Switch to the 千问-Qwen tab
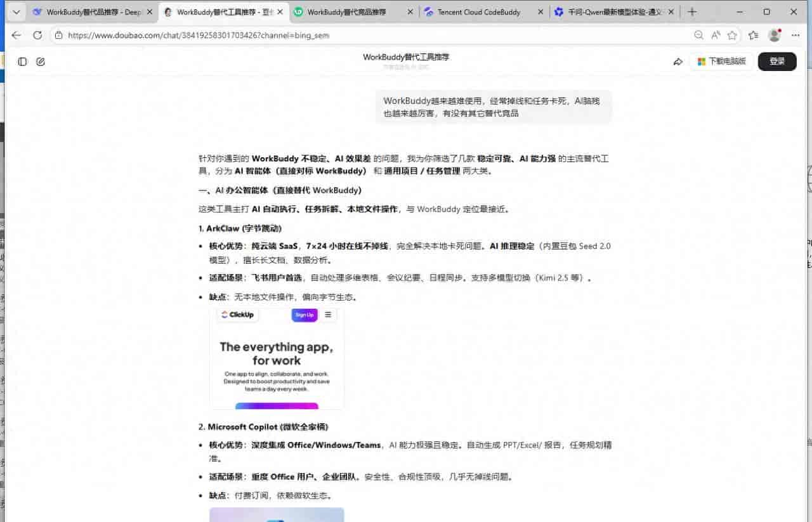This screenshot has height=522, width=812. pos(614,12)
